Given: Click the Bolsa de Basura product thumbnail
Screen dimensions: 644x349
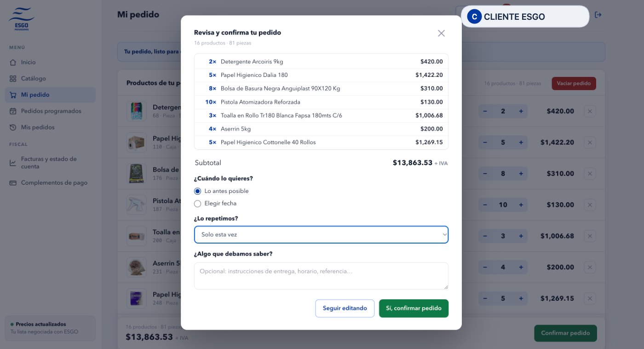Looking at the screenshot, I should (x=137, y=174).
